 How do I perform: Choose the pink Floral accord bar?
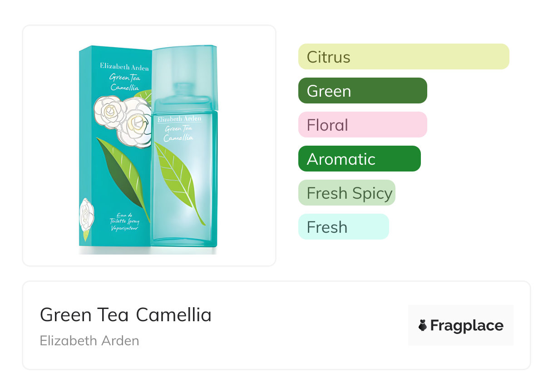362,125
